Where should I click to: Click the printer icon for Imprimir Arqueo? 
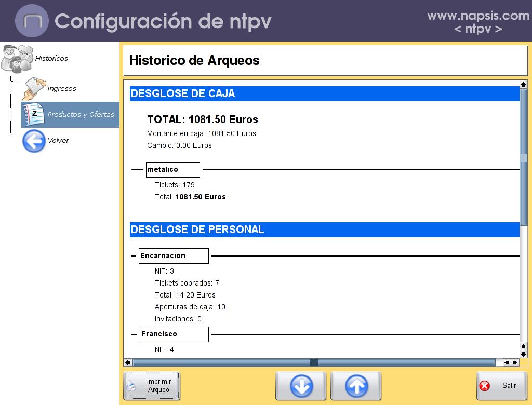point(132,386)
